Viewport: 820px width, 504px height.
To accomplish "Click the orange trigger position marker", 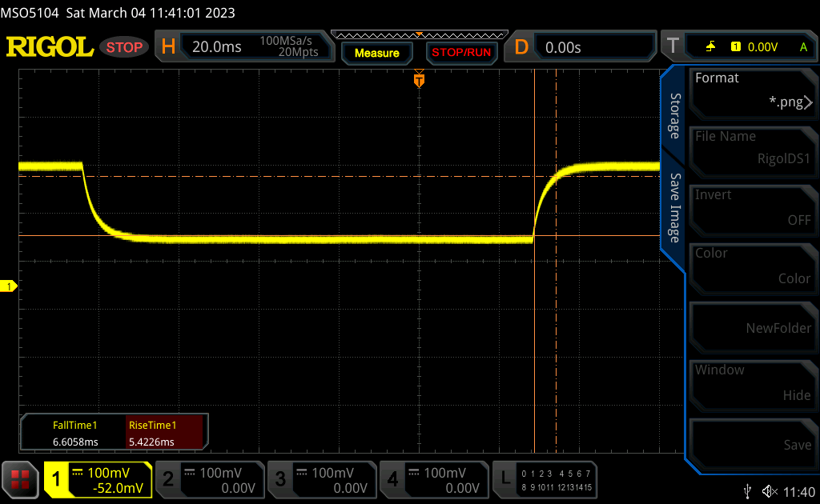I will click(418, 80).
